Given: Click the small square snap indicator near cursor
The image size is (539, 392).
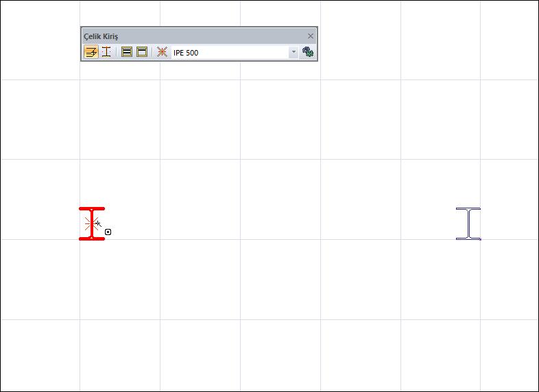Looking at the screenshot, I should coord(108,232).
